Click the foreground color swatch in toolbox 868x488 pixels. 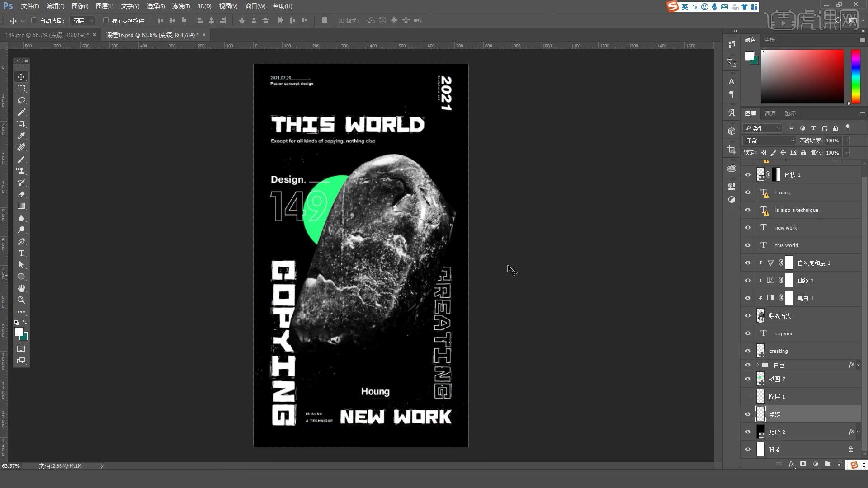19,332
